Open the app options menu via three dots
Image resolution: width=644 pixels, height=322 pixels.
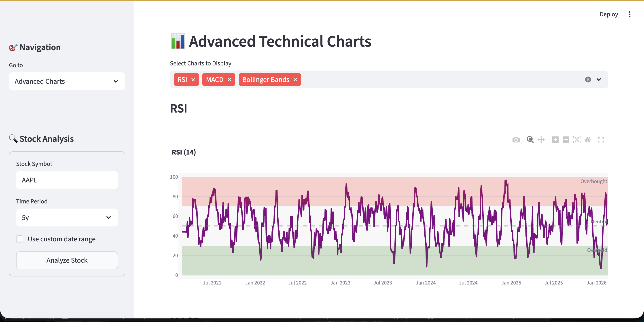[629, 14]
